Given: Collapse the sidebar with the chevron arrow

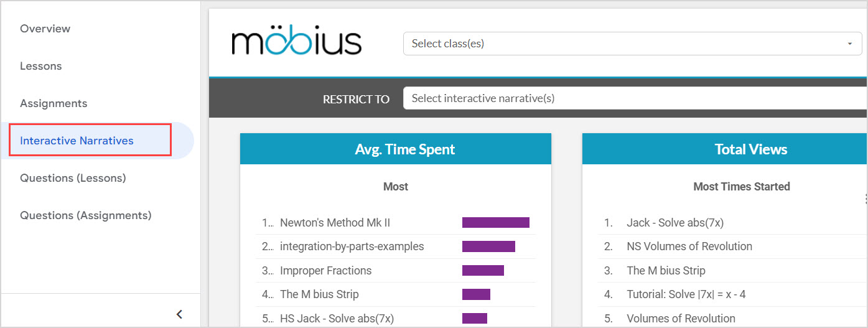Looking at the screenshot, I should (x=179, y=314).
